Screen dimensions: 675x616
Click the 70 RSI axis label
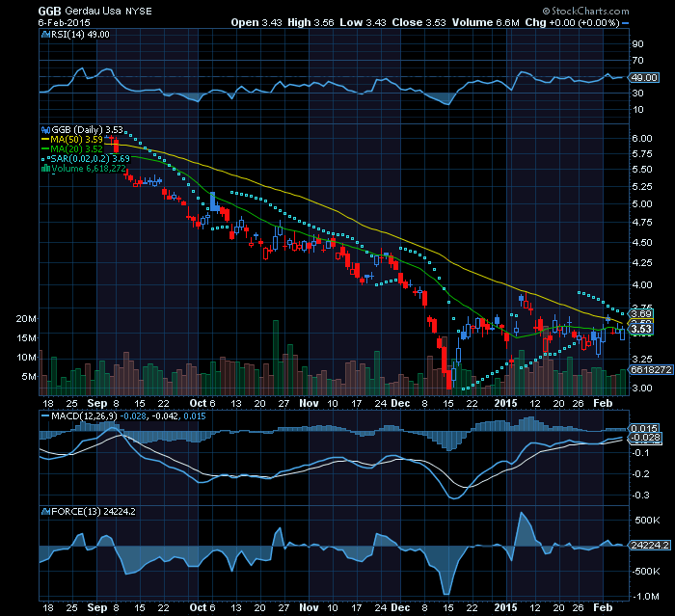(638, 61)
